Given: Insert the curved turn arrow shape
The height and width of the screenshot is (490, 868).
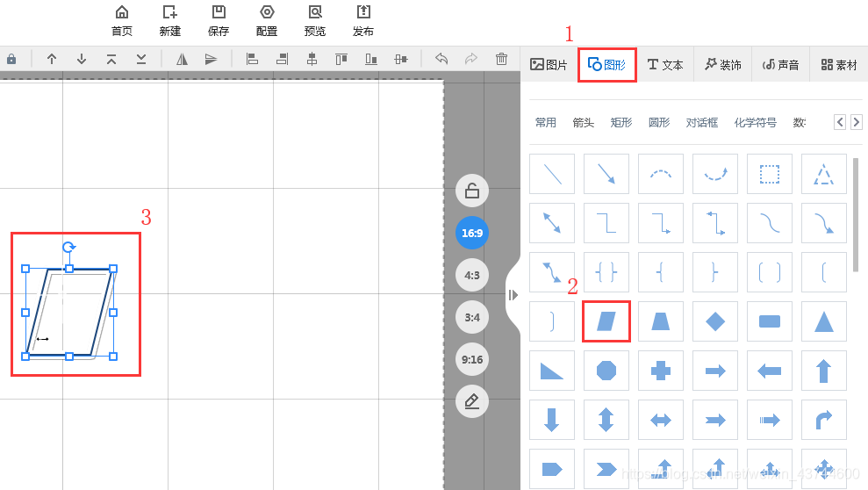Looking at the screenshot, I should tap(824, 420).
